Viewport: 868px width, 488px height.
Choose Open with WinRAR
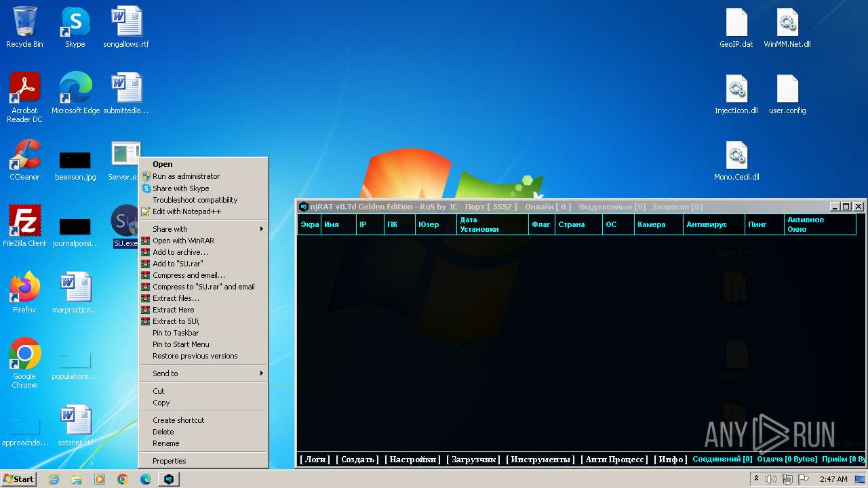[203, 241]
